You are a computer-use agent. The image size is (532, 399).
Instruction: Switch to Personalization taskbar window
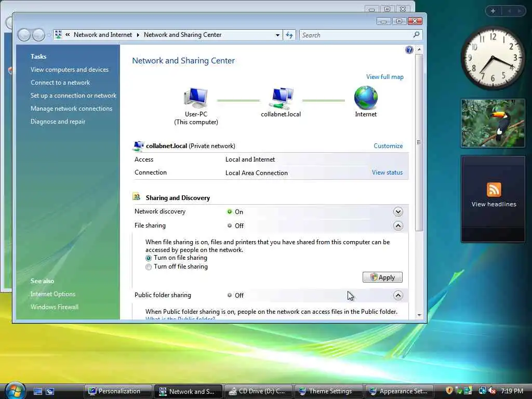118,391
